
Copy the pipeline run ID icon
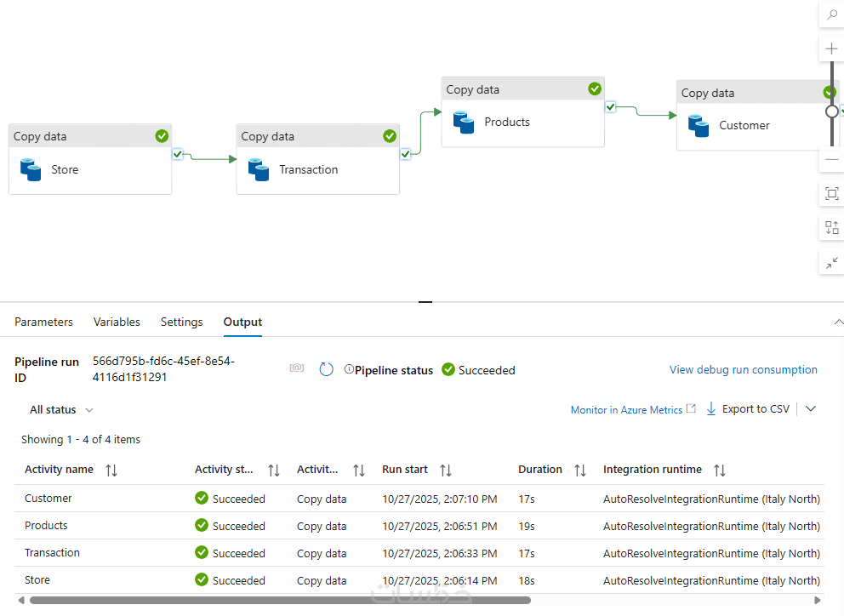[x=296, y=368]
